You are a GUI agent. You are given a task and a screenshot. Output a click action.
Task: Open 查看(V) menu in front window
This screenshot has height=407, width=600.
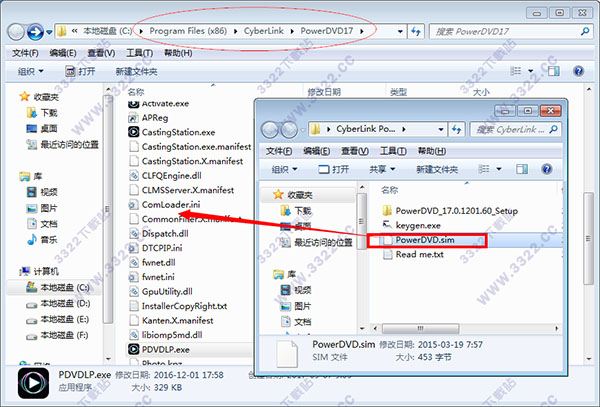355,151
